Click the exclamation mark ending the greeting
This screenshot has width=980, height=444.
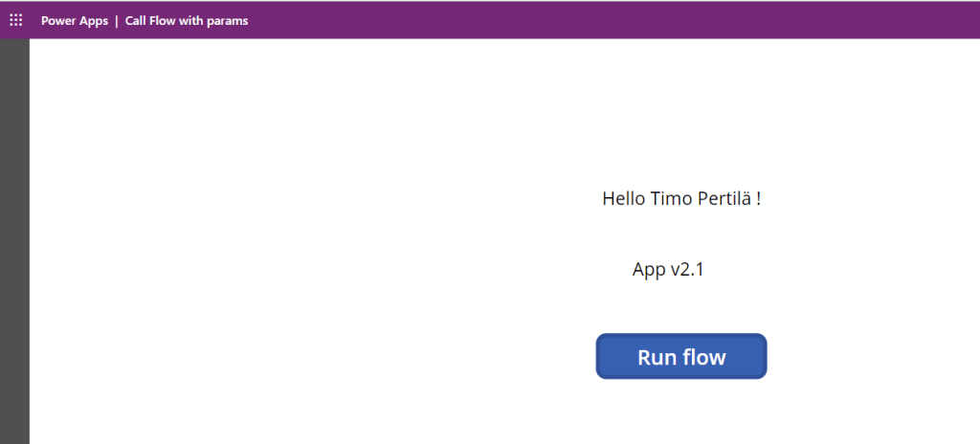(758, 199)
